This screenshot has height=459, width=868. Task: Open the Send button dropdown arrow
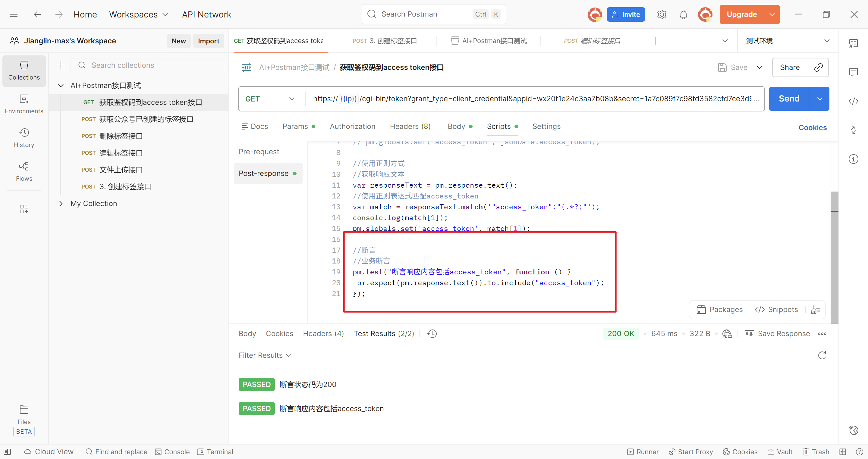pyautogui.click(x=819, y=99)
